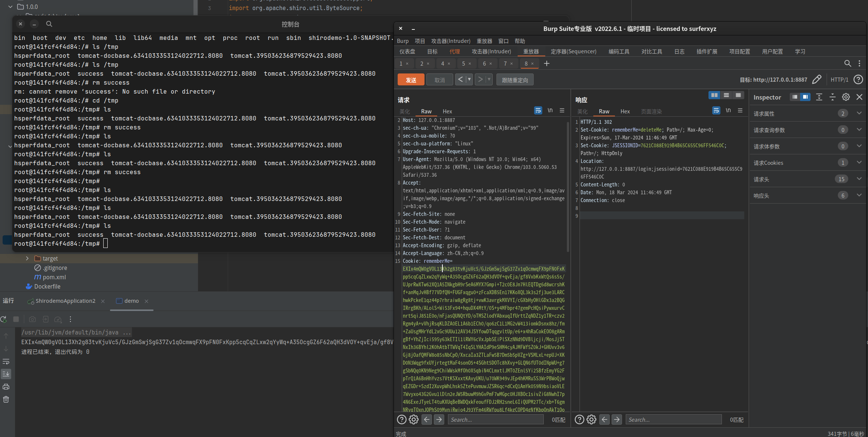Expand all Inspector sections icon
This screenshot has height=437, width=868.
coord(819,97)
